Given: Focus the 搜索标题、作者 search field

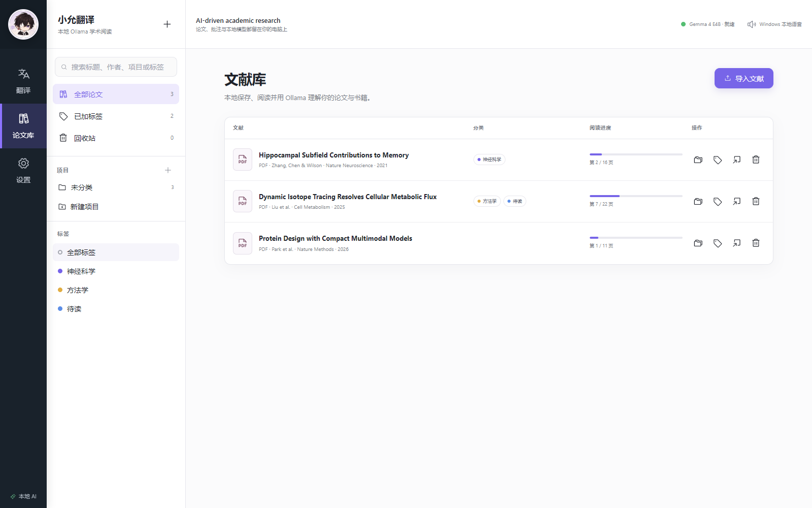Looking at the screenshot, I should point(116,67).
